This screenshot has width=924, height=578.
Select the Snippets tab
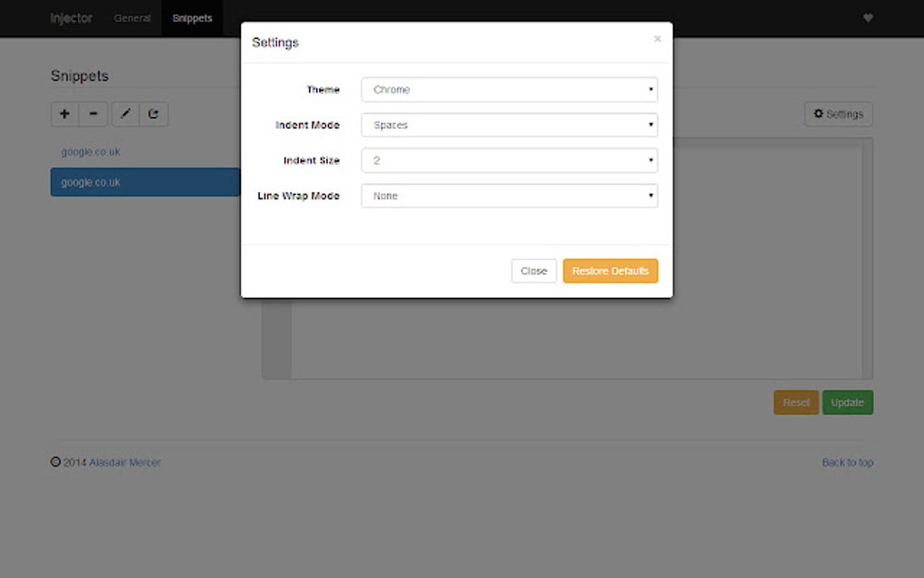click(x=192, y=17)
